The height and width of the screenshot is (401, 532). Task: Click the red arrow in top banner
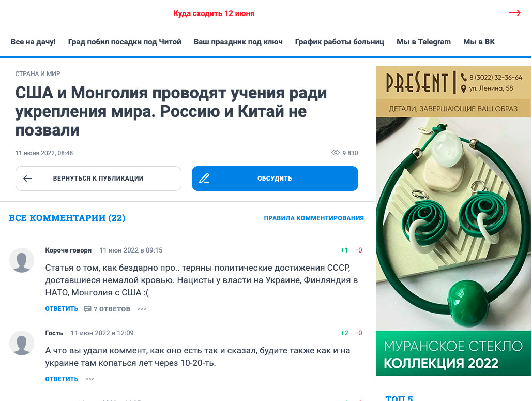pyautogui.click(x=514, y=13)
